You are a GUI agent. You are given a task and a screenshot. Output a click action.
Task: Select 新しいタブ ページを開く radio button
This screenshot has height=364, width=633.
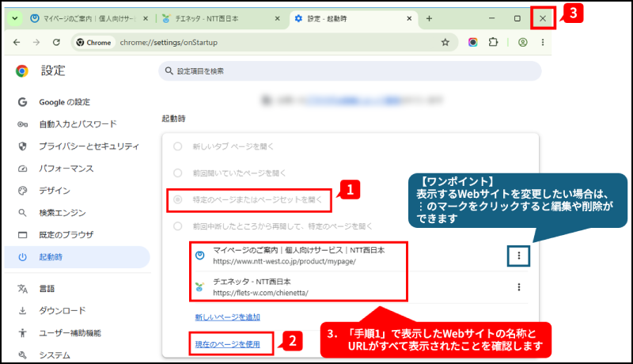(177, 146)
